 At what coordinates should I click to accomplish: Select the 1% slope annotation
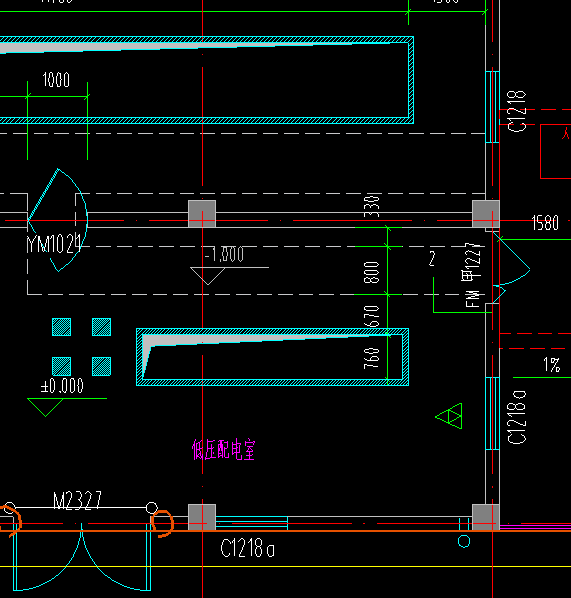pyautogui.click(x=552, y=365)
